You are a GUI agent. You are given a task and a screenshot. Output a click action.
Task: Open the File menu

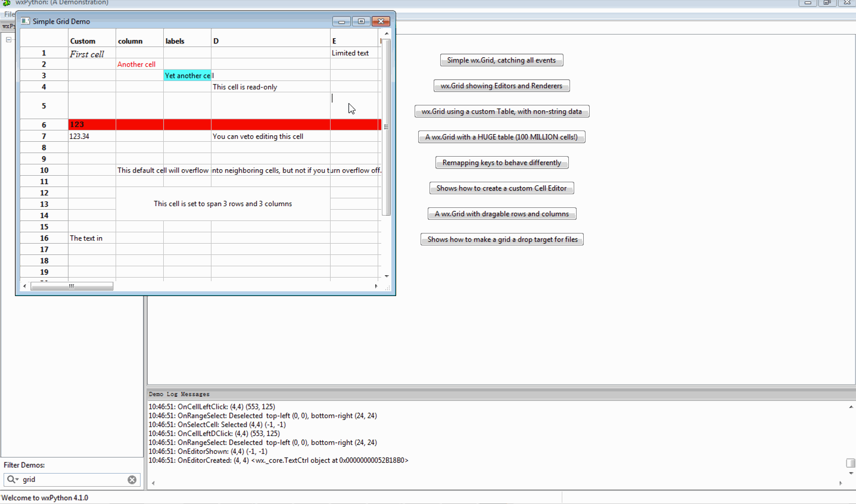click(9, 14)
